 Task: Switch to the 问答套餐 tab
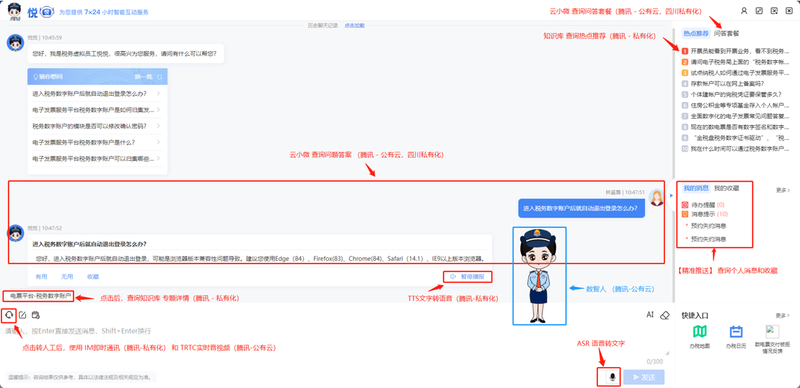coord(727,34)
